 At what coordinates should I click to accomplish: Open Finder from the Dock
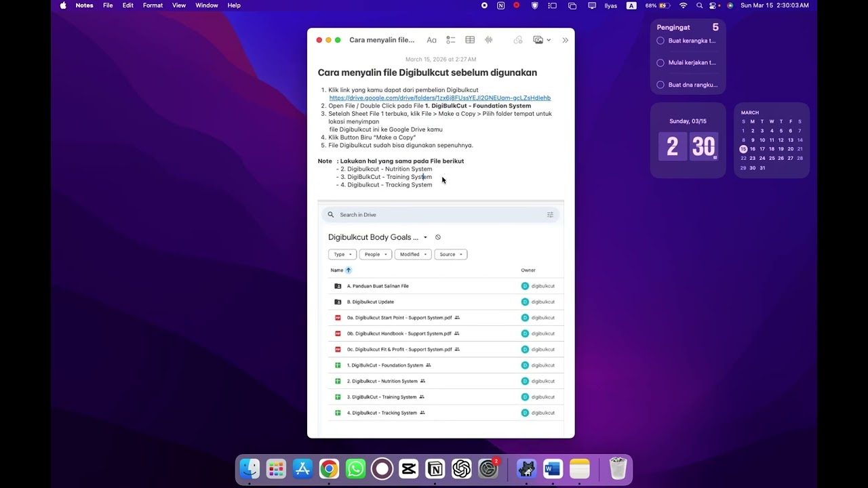pyautogui.click(x=250, y=468)
